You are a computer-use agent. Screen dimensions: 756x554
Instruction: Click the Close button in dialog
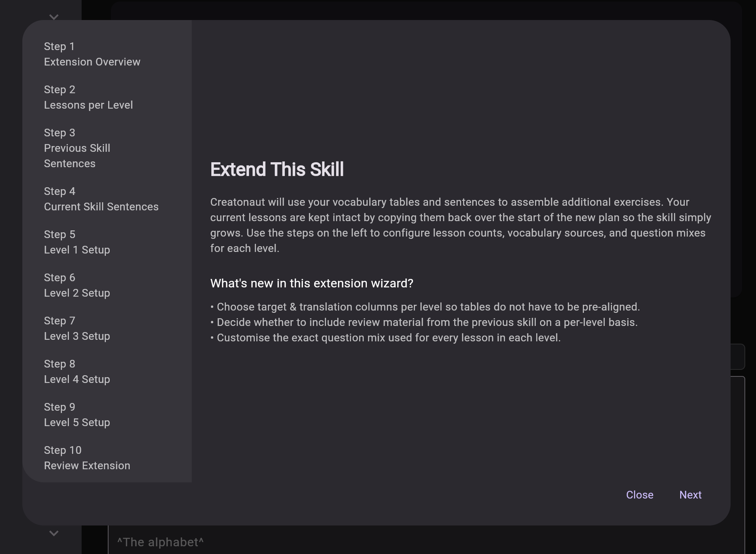click(639, 495)
